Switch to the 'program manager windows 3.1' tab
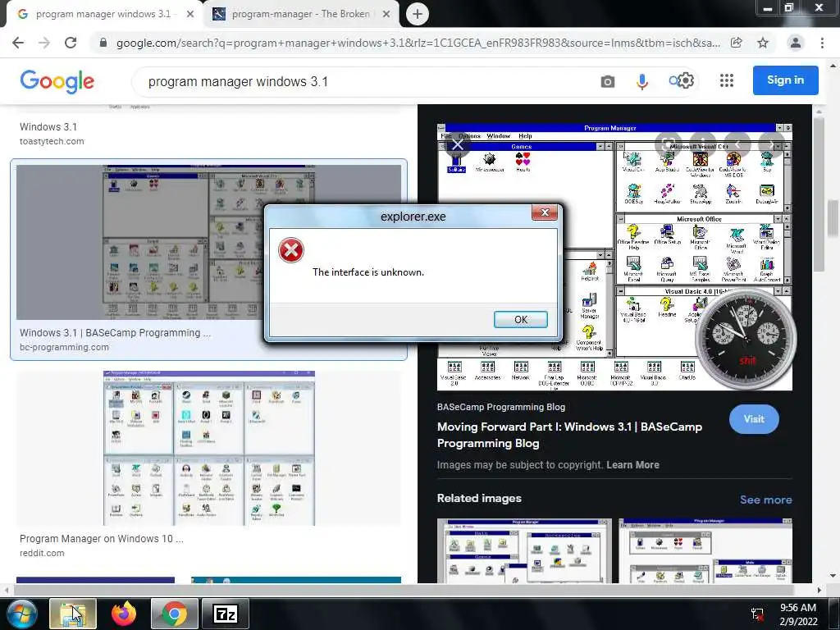Screen dimensions: 840x630 (103, 14)
